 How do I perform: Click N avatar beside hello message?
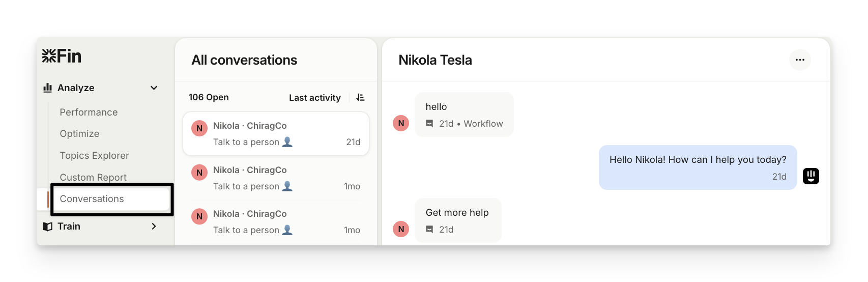point(401,123)
